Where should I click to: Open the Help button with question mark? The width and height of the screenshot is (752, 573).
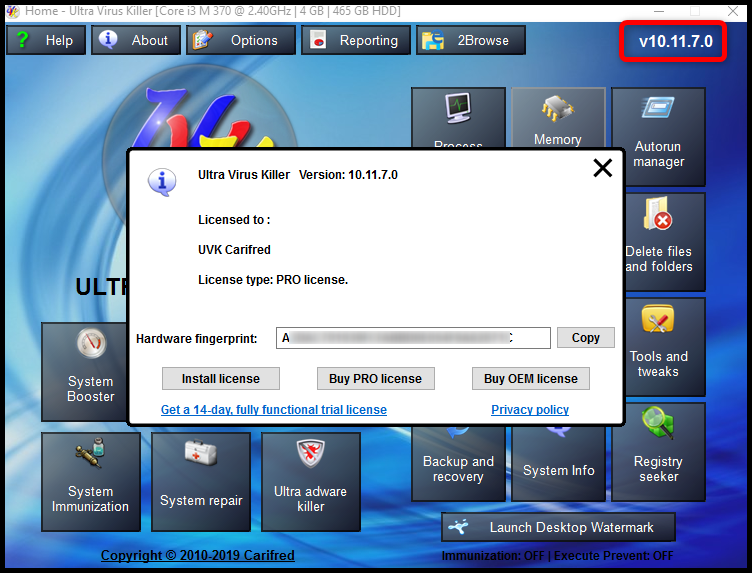pyautogui.click(x=46, y=40)
